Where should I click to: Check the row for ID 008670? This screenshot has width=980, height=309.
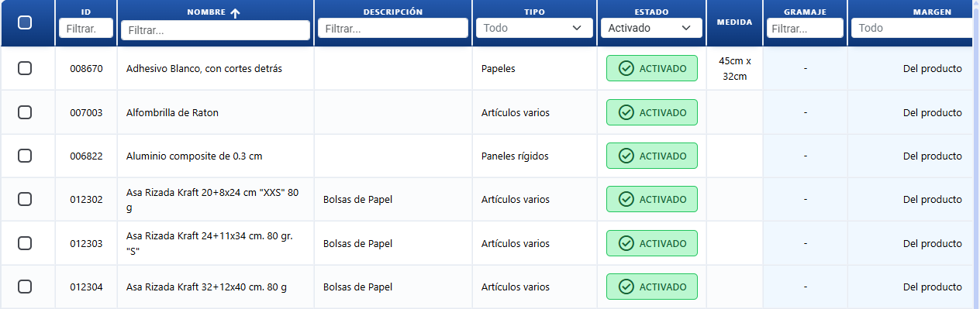(25, 68)
